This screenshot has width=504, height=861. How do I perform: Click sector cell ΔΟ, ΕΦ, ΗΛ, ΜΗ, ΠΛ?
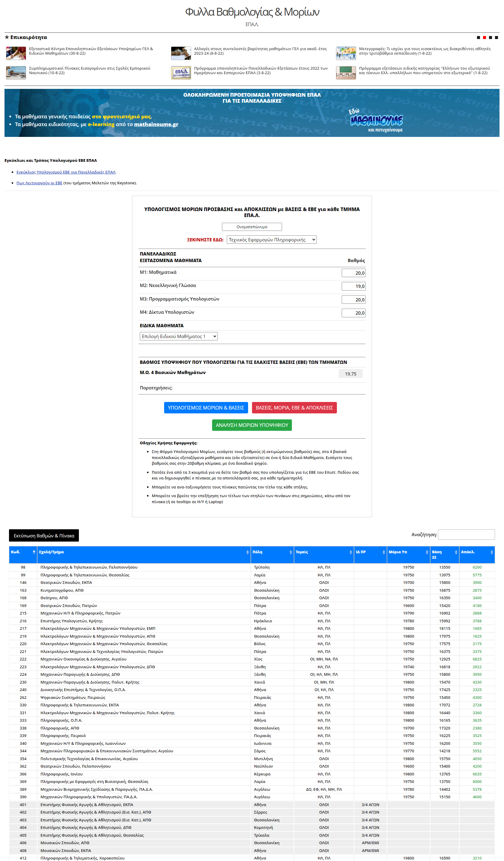point(324,790)
